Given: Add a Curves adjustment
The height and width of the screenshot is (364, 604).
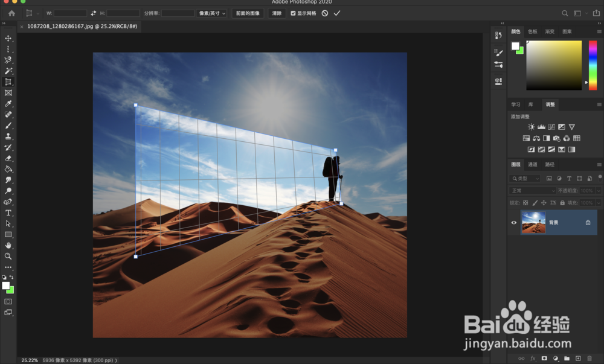Looking at the screenshot, I should click(x=551, y=127).
